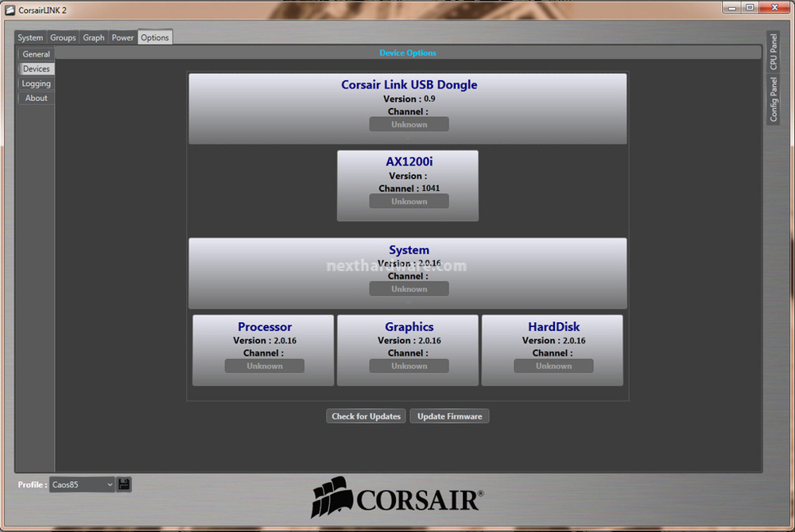Click the Processor device title

(265, 327)
